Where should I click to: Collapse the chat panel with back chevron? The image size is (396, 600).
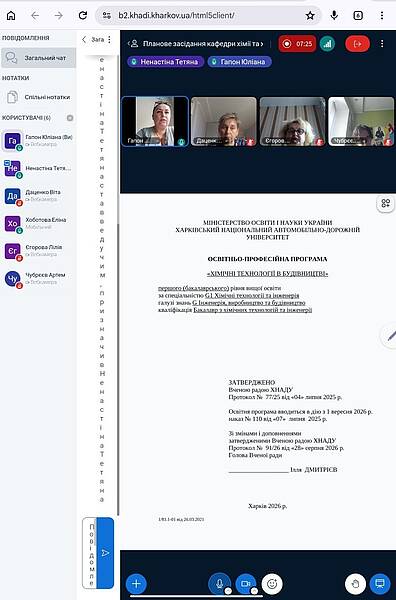point(84,39)
